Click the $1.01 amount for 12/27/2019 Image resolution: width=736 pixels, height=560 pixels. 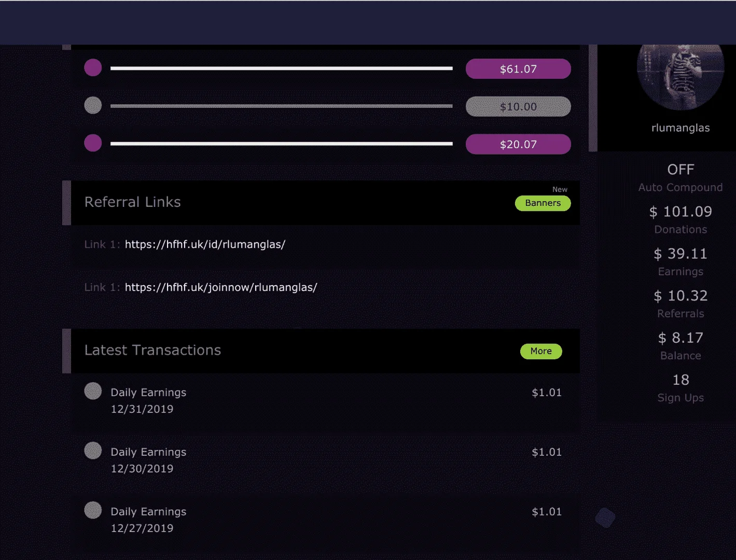click(547, 512)
